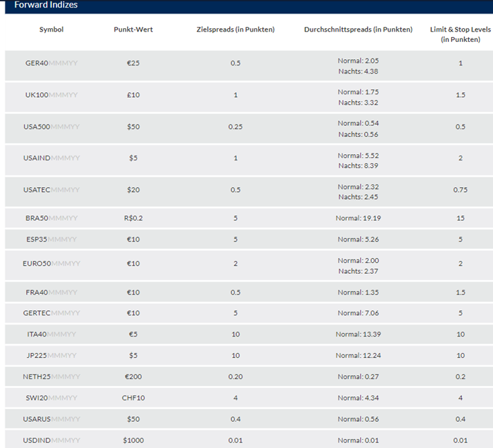Viewport: 493px width, 448px height.
Task: Select the JP225MMMYY symbol cell
Action: (x=51, y=356)
